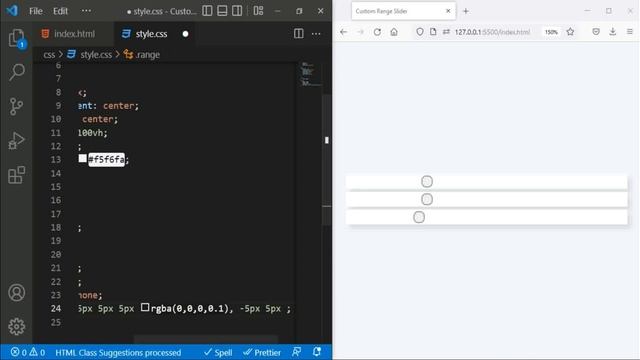Viewport: 640px width, 360px height.
Task: Click the third range slider thumb
Action: point(419,217)
